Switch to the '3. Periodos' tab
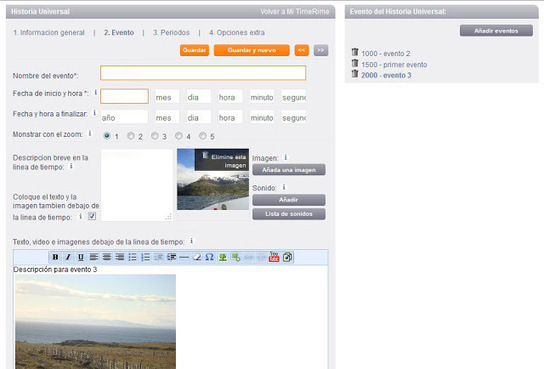Viewport: 544px width, 369px height. point(171,33)
